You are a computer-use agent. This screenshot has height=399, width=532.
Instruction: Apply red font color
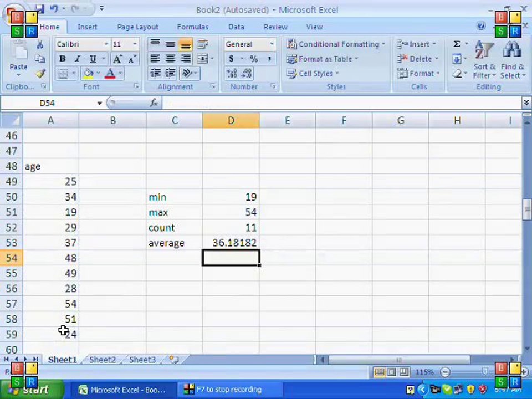pos(110,74)
